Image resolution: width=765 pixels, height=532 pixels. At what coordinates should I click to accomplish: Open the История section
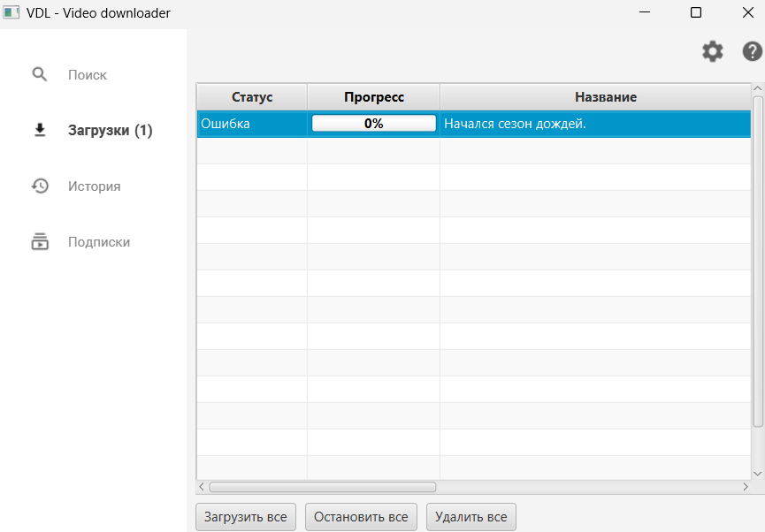coord(94,186)
